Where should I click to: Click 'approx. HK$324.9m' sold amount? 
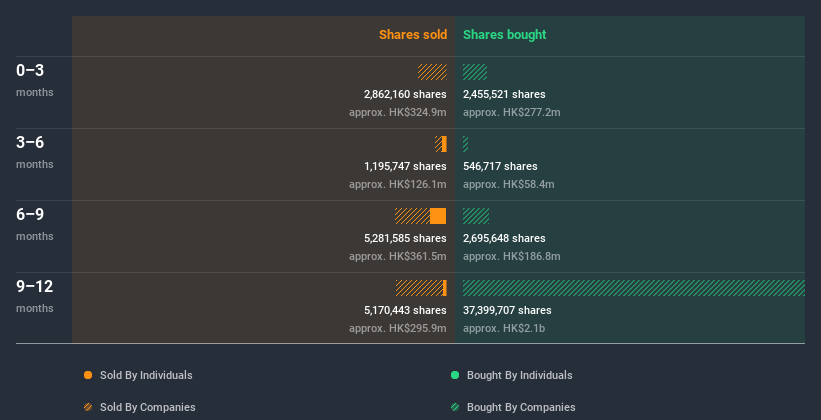tap(398, 113)
